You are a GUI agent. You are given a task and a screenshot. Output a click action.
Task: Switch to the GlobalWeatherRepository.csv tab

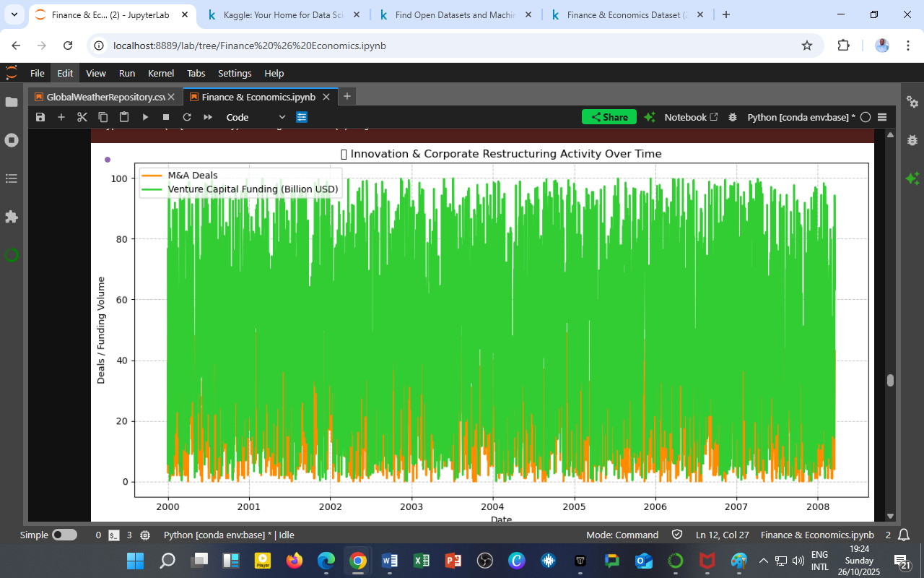coord(100,97)
